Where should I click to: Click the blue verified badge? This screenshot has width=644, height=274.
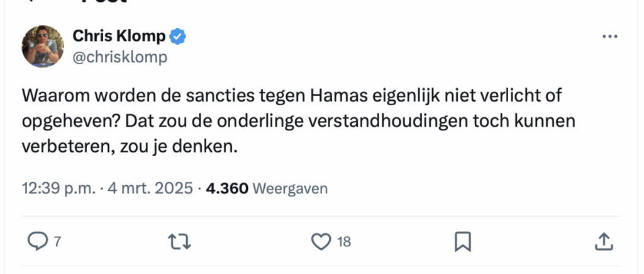pyautogui.click(x=178, y=37)
